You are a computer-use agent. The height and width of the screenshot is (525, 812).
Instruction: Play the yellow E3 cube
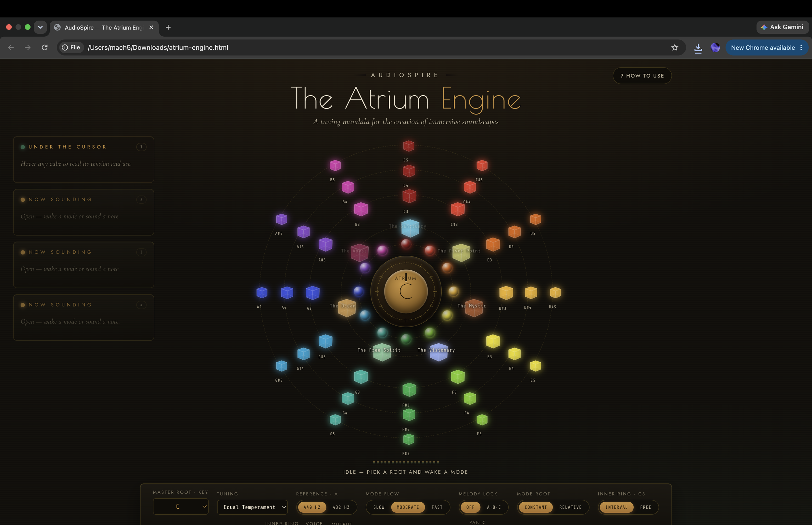pos(493,341)
